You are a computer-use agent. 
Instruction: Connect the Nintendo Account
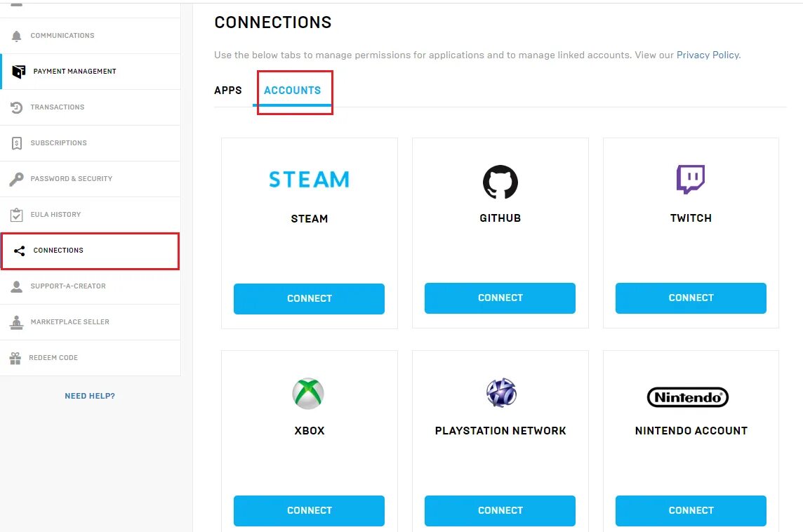(691, 510)
